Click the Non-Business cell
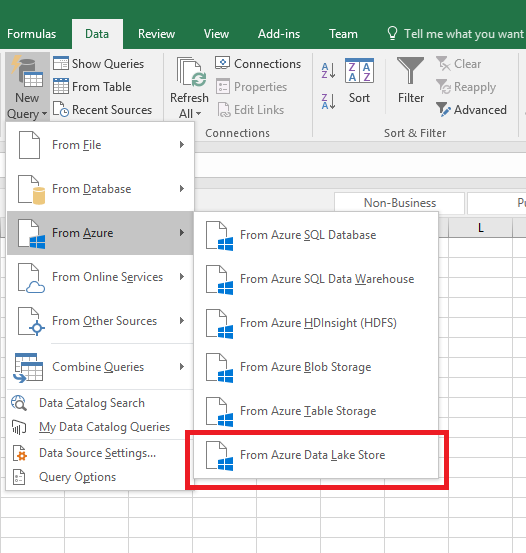The image size is (526, 553). (399, 203)
